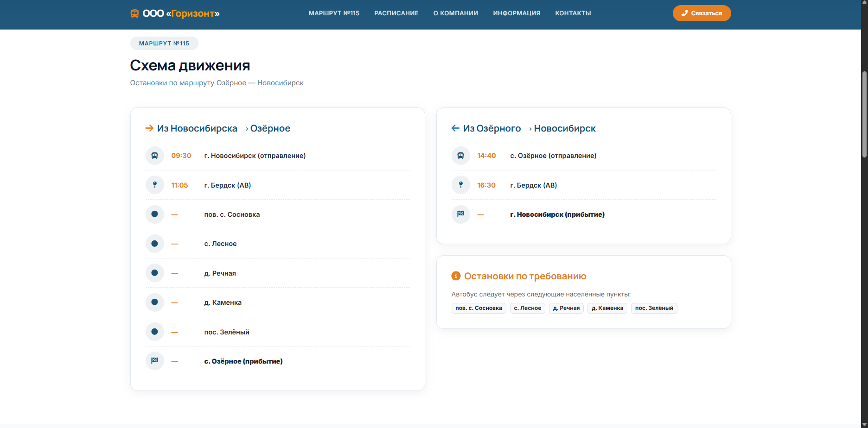868x428 pixels.
Task: Click the dot icon beside с. Лесное
Action: pos(155,244)
